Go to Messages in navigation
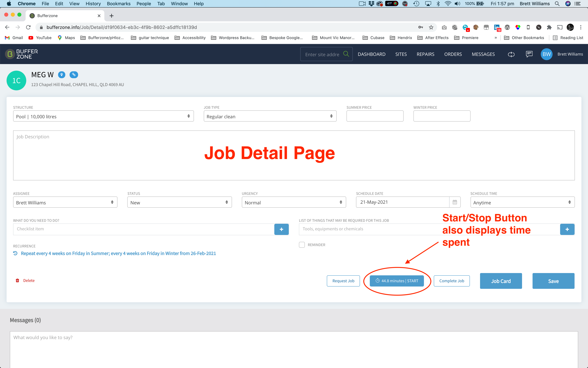 click(483, 54)
